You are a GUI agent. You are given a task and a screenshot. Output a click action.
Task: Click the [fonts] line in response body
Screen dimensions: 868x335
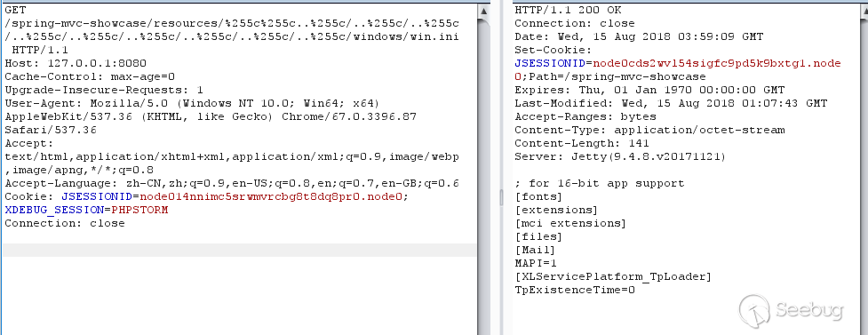coord(539,196)
